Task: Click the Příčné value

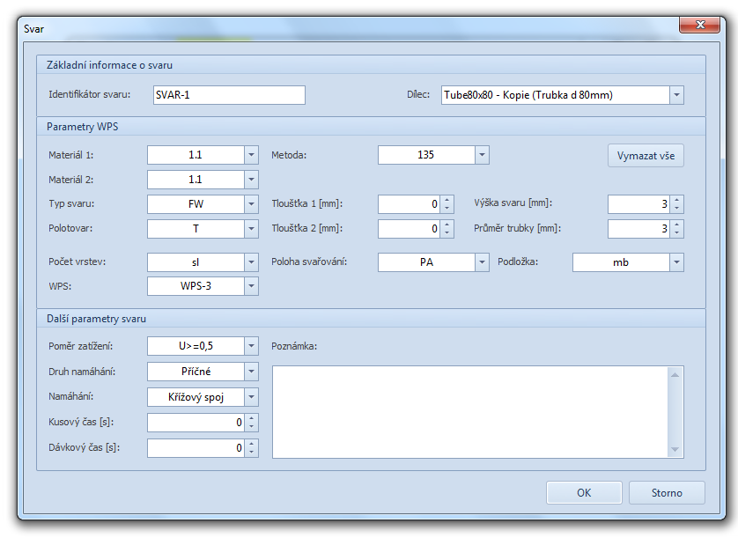Action: 196,372
